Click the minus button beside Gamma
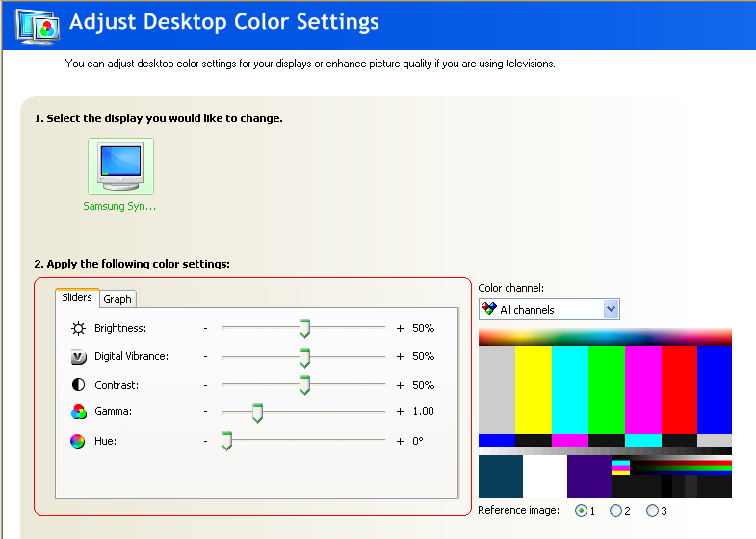The image size is (756, 539). coord(205,411)
